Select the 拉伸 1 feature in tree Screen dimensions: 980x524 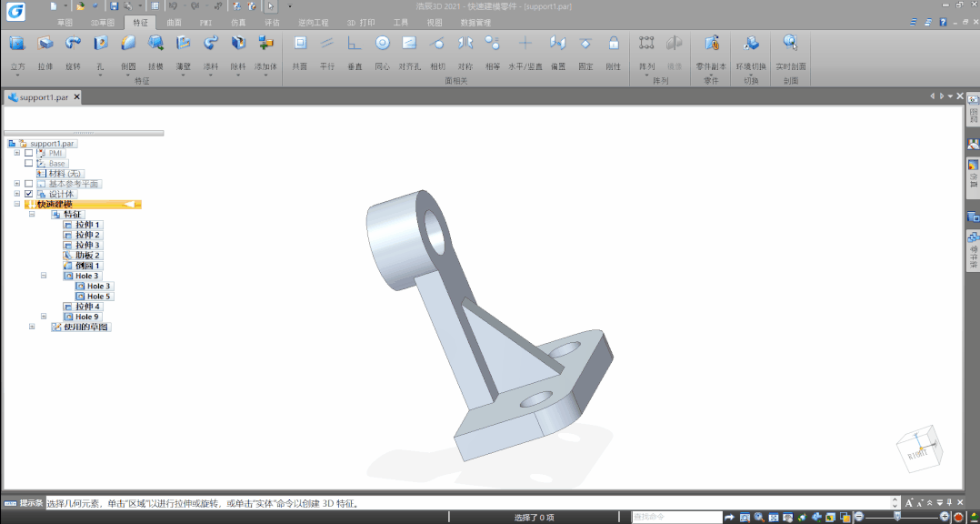point(82,225)
